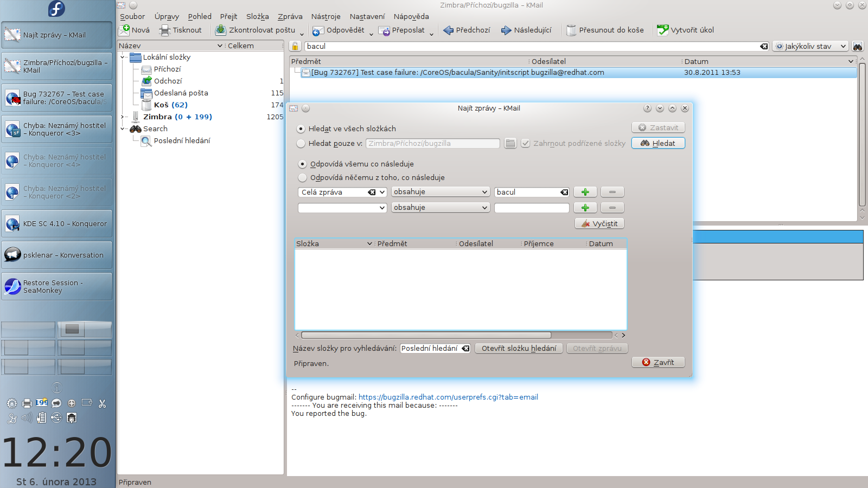
Task: Add a rule after second row with green plus
Action: coord(585,208)
